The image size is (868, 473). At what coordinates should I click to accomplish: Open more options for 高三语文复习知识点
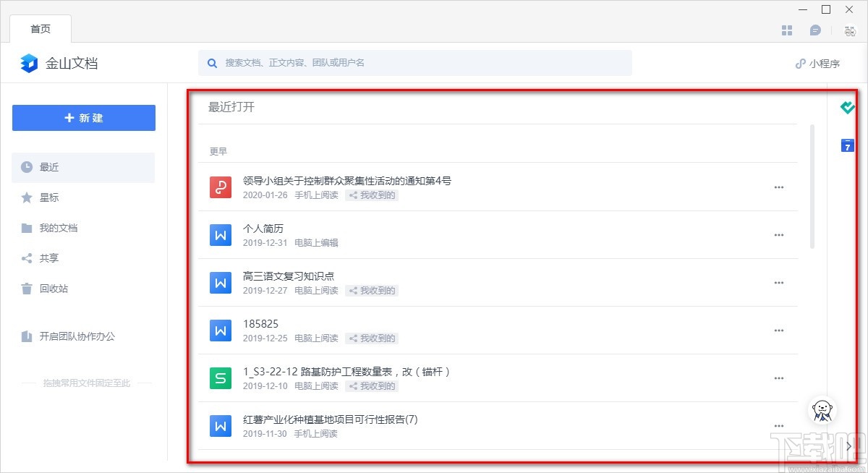click(779, 283)
